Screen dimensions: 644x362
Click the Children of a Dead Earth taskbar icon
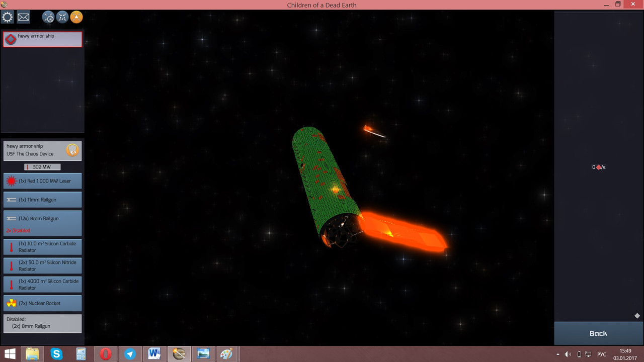[x=179, y=354]
